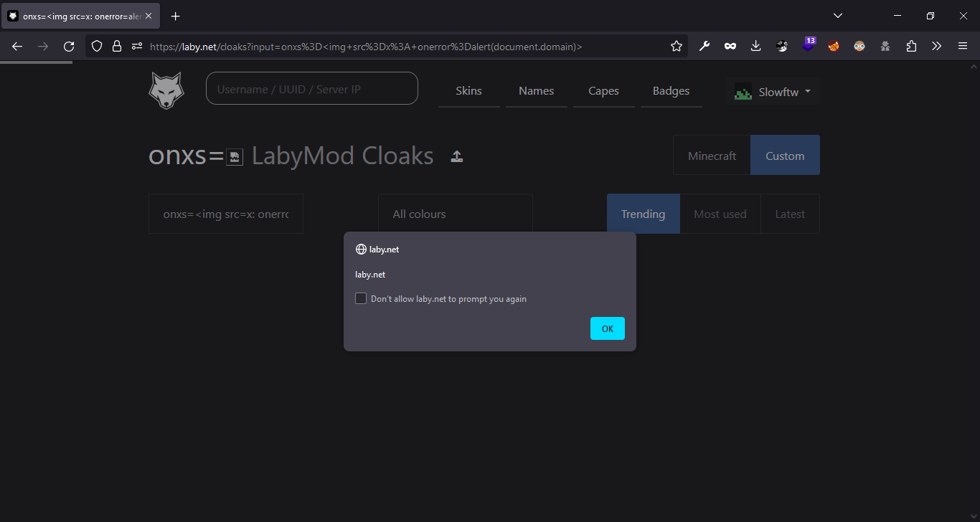980x522 pixels.
Task: Open a new browser tab
Action: (x=176, y=16)
